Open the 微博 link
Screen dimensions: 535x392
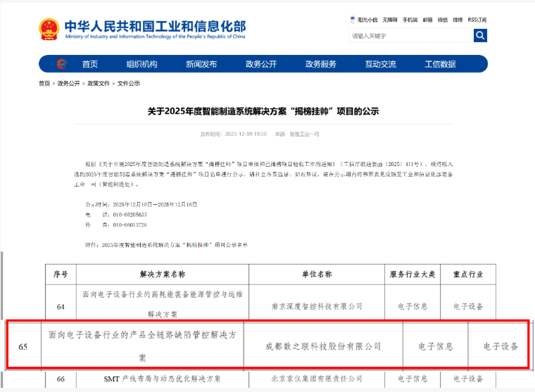coord(458,20)
